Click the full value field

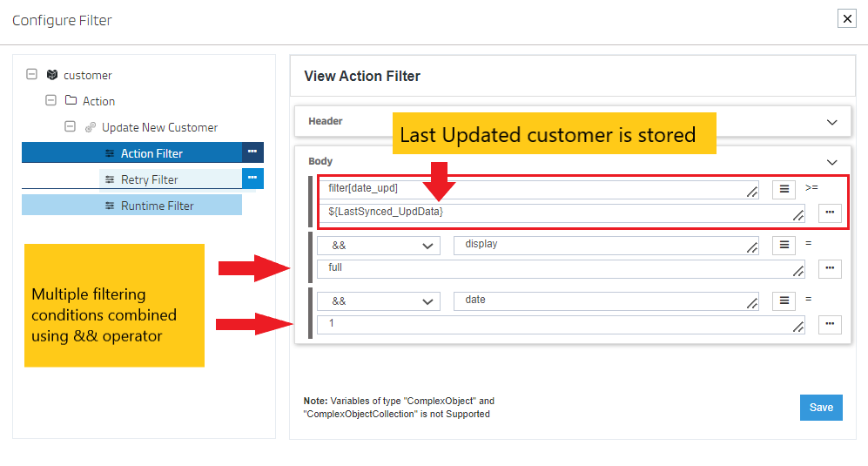[x=561, y=269]
